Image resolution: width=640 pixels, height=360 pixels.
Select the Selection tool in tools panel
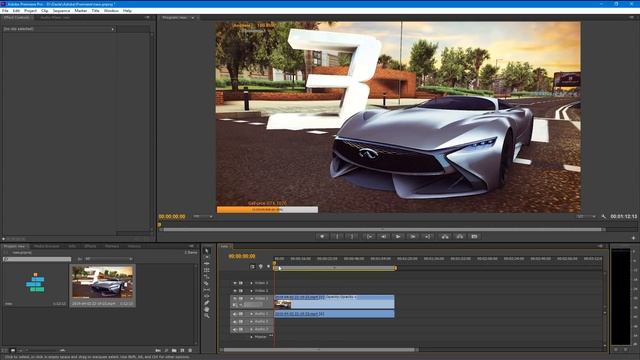click(207, 251)
